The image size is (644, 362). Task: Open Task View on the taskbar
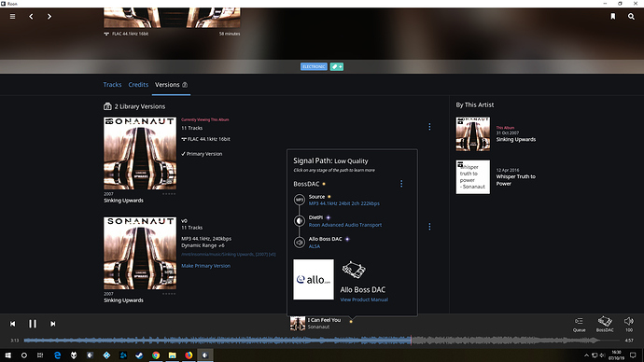[x=40, y=355]
